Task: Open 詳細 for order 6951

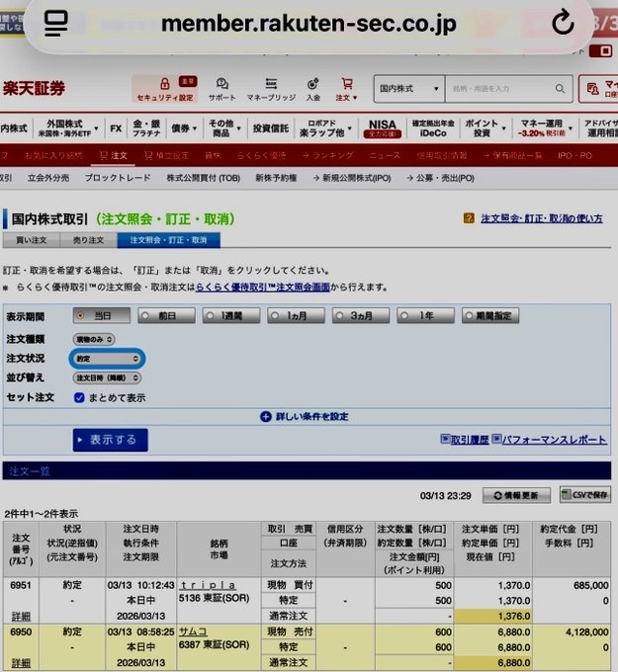Action: [21, 617]
